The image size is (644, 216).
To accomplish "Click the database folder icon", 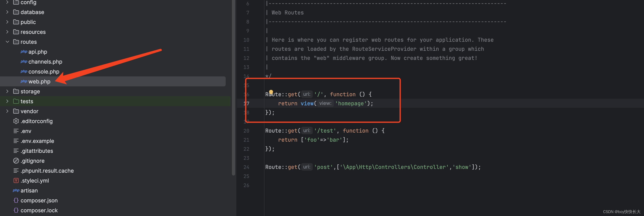I will 16,12.
